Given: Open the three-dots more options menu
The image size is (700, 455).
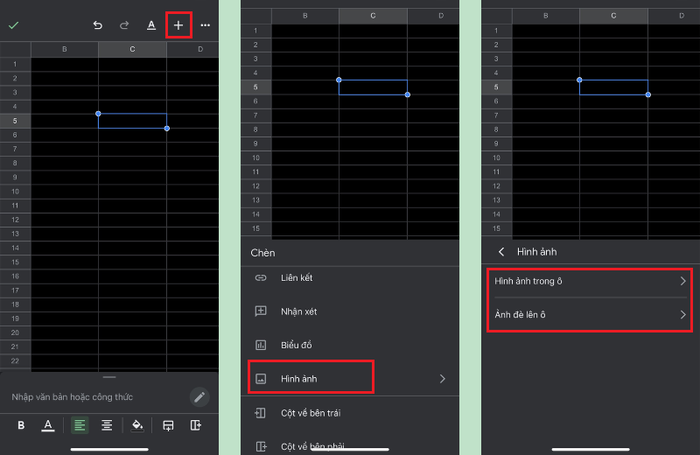Looking at the screenshot, I should [205, 25].
